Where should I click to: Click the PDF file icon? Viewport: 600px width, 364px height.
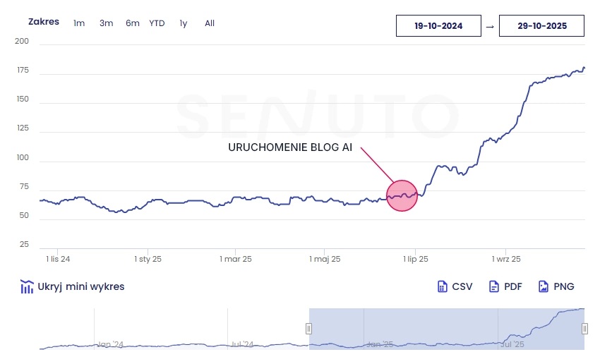tap(494, 286)
